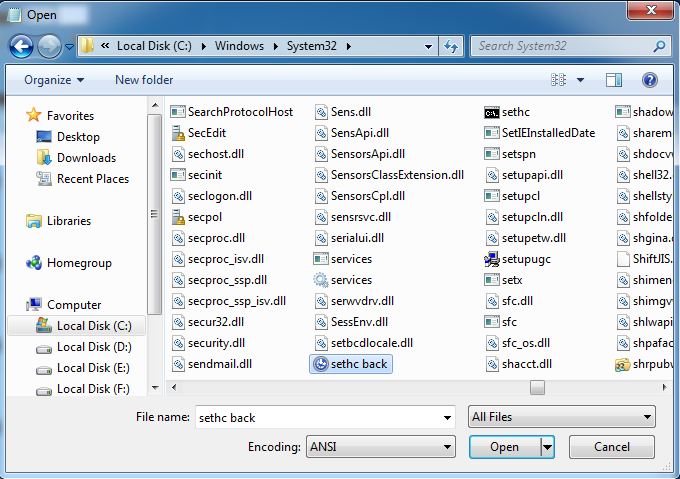Image resolution: width=680 pixels, height=479 pixels.
Task: Select the setupcl file
Action: [x=512, y=196]
